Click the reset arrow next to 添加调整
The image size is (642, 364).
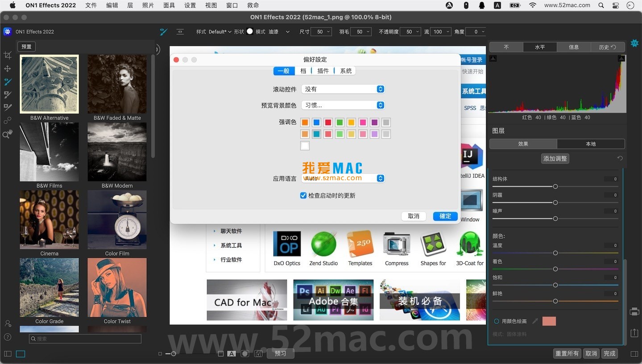coord(620,158)
